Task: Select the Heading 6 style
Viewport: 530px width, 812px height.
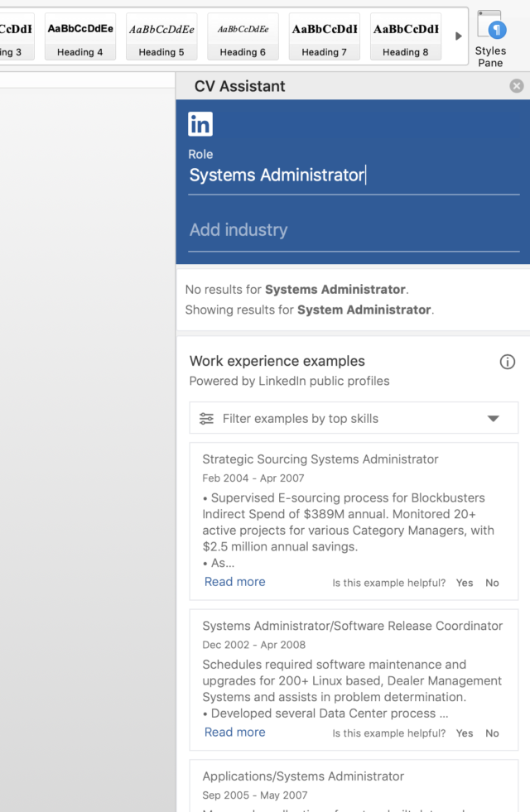Action: (x=243, y=37)
